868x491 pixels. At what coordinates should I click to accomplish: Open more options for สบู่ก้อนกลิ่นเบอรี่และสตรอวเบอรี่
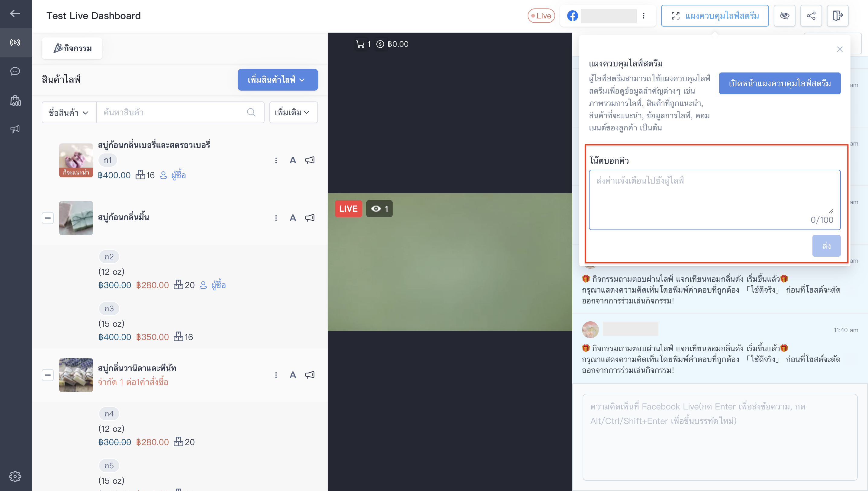pyautogui.click(x=276, y=160)
